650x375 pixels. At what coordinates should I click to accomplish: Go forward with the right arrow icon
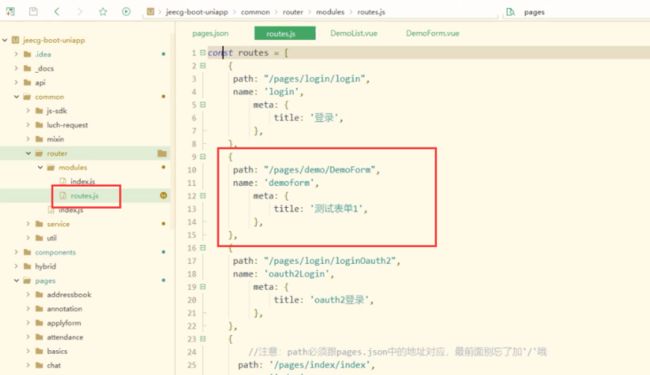80,12
